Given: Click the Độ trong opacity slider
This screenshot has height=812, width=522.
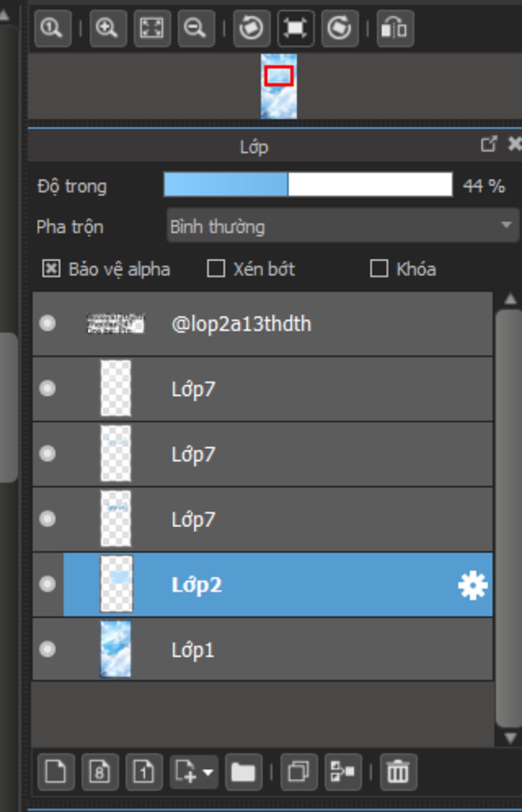Looking at the screenshot, I should [x=308, y=184].
